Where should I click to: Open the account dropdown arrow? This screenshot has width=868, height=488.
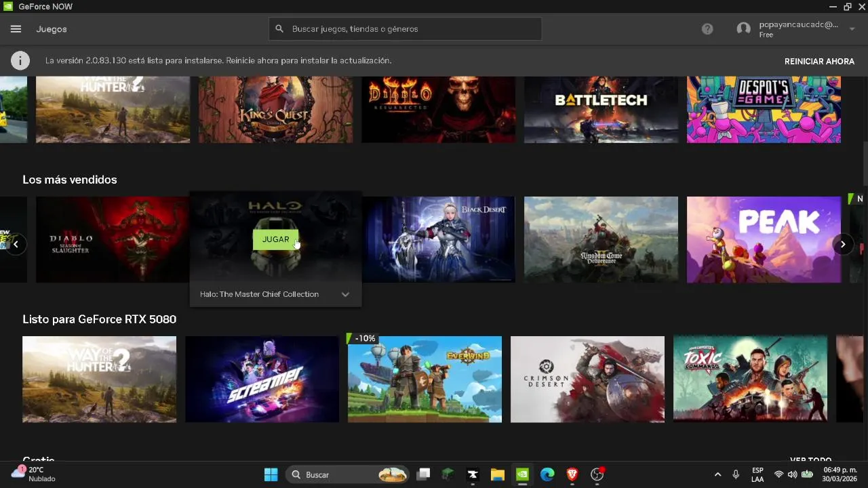pyautogui.click(x=852, y=29)
